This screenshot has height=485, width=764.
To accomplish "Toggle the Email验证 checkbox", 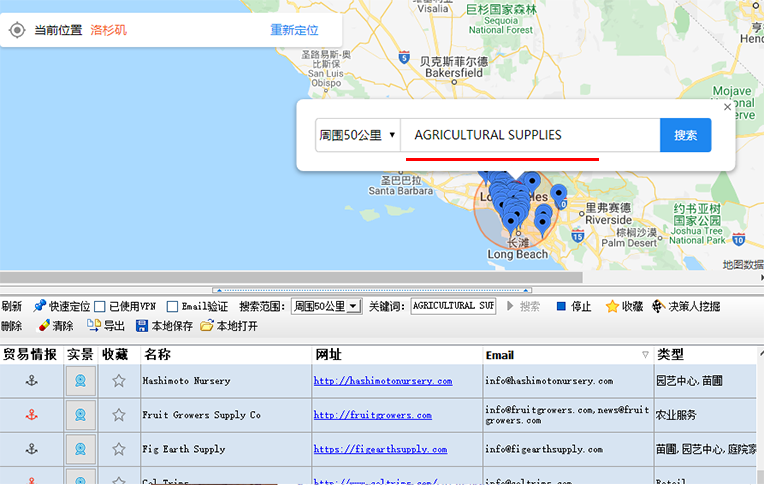I will click(x=173, y=306).
